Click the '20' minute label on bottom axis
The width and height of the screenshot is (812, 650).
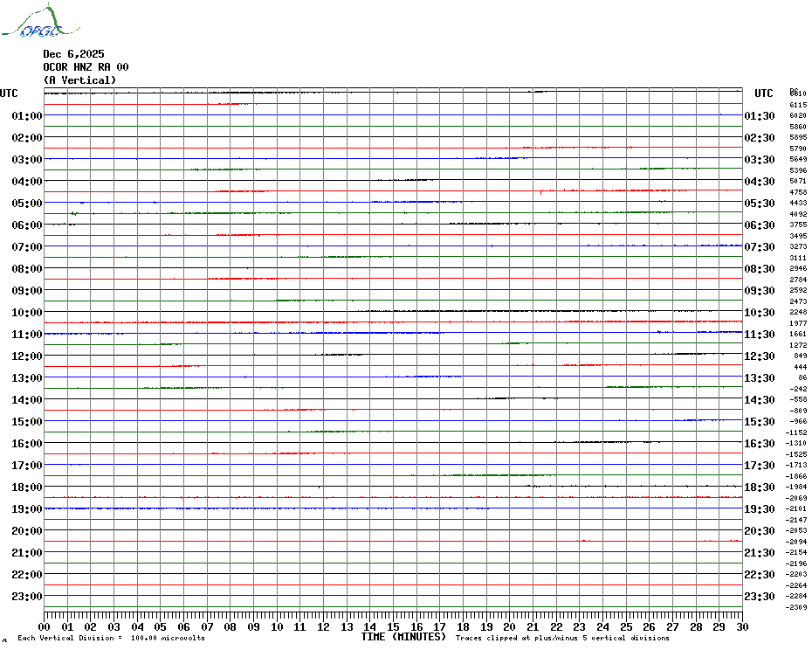click(510, 626)
